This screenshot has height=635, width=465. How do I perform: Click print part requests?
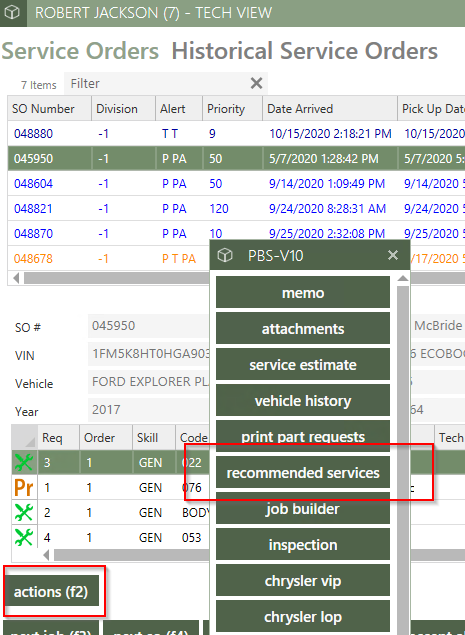(x=303, y=436)
